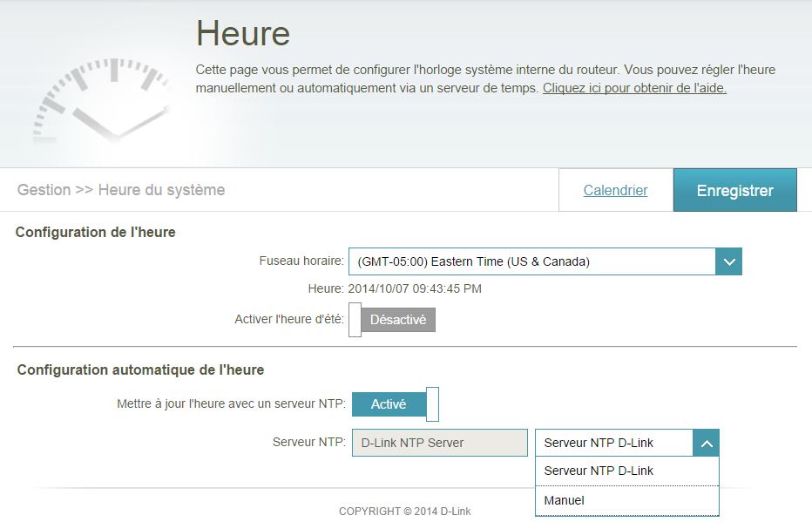The height and width of the screenshot is (522, 812).
Task: Click the "D-Link NTP Server" text field
Action: click(x=439, y=443)
